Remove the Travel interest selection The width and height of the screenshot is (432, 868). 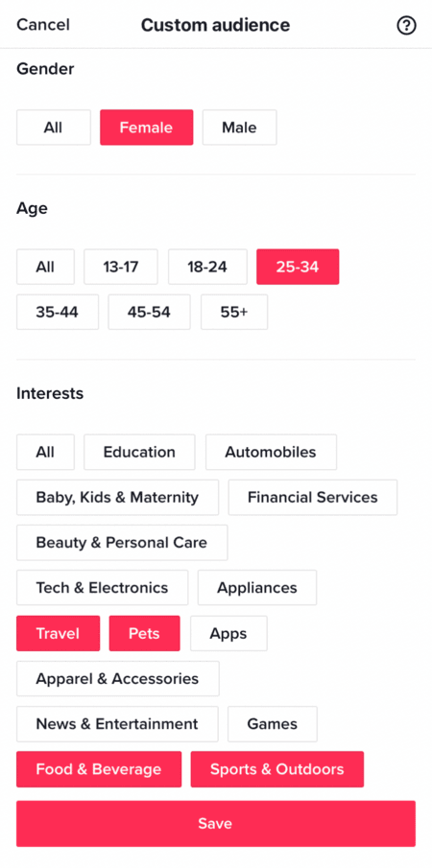click(59, 633)
